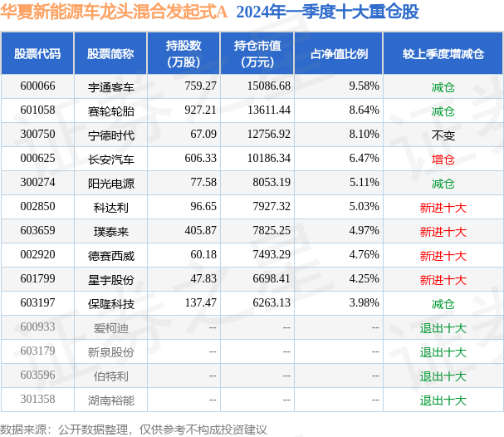
Task: Select stock name 璞泰来
Action: 111,232
